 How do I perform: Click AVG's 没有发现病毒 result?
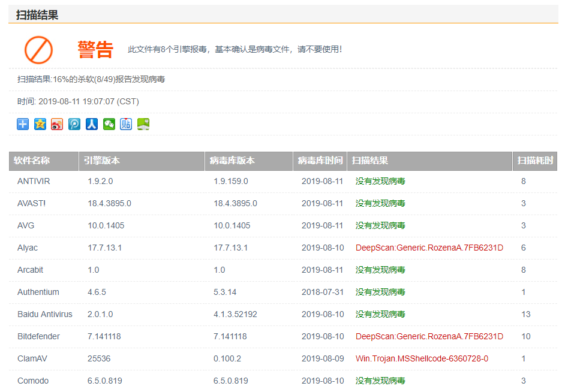380,225
